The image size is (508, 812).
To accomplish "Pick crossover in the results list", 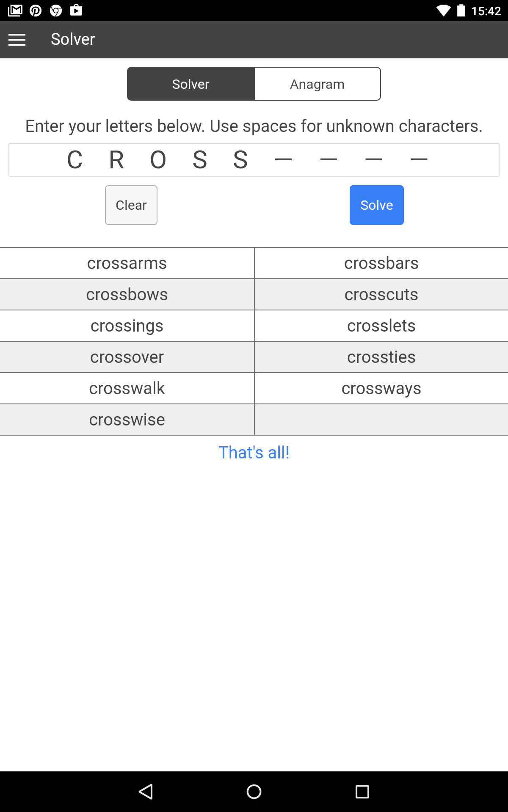I will (127, 357).
